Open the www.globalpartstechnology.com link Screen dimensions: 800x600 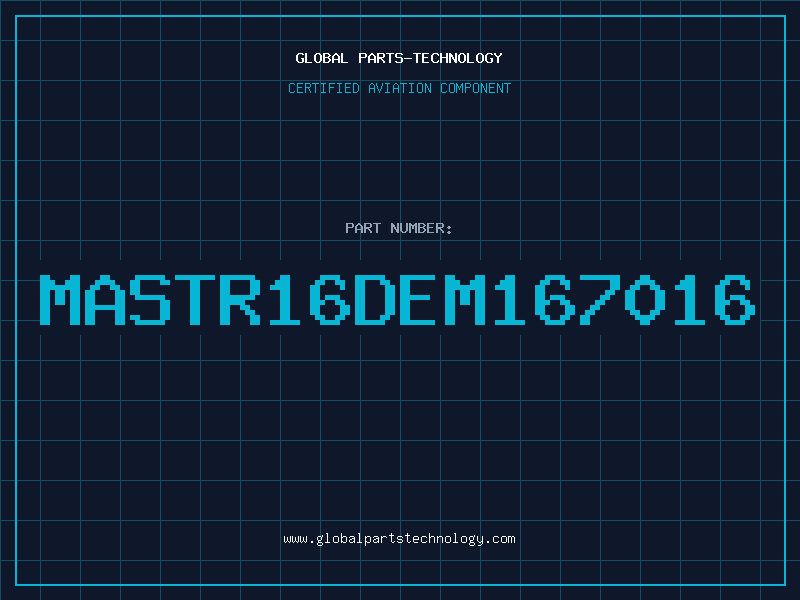point(399,539)
